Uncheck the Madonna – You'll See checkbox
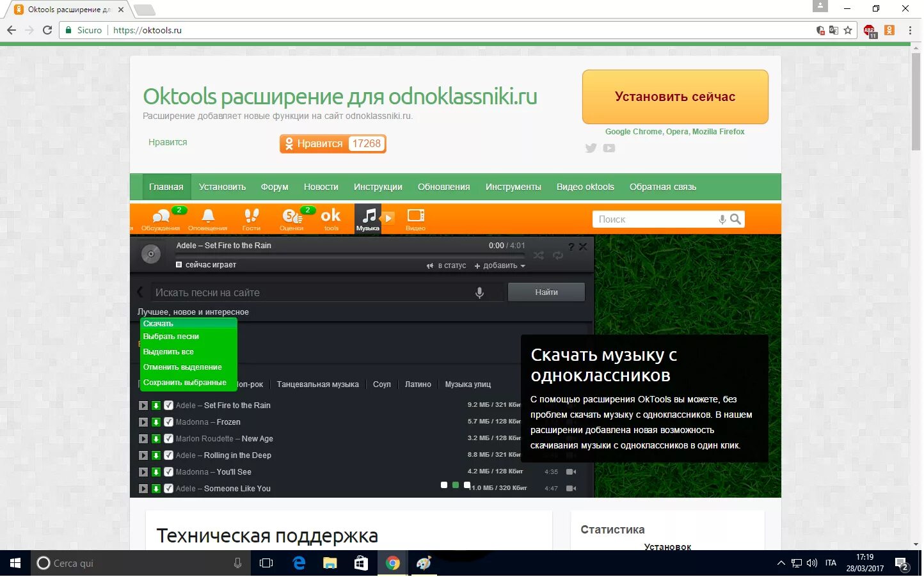 [169, 473]
